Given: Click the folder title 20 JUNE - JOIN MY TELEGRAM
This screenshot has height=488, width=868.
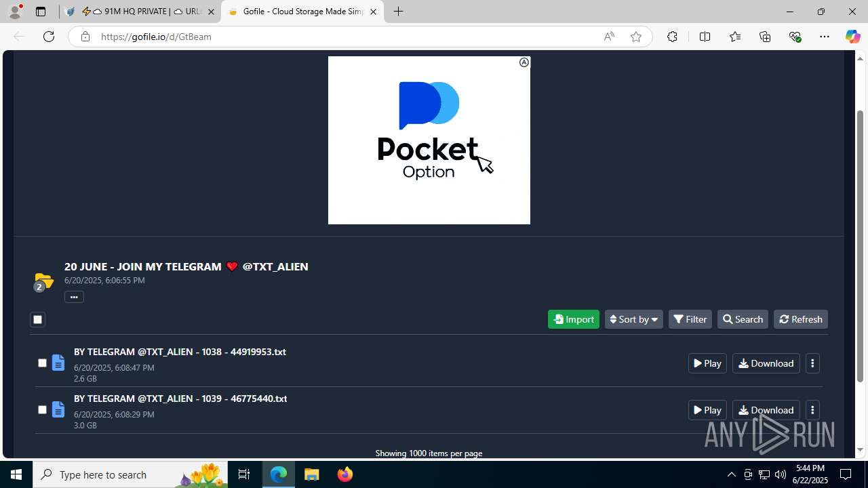Looking at the screenshot, I should tap(186, 266).
